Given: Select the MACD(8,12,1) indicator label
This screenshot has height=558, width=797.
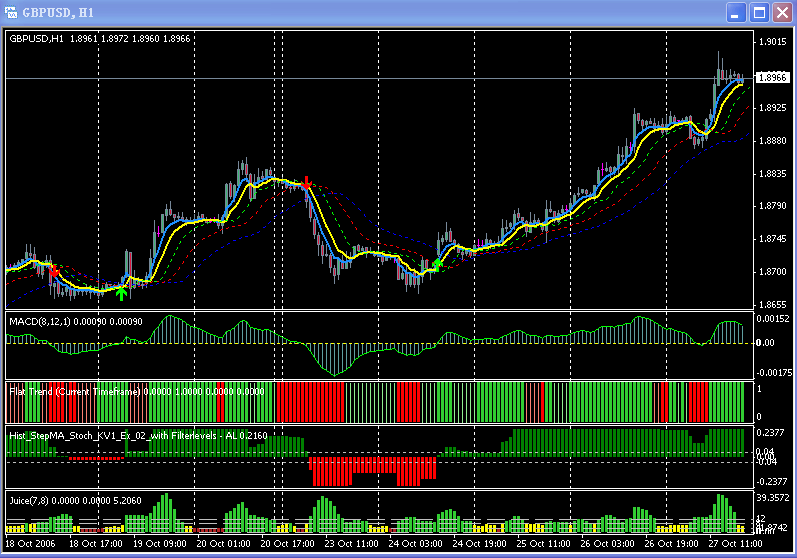Looking at the screenshot, I should point(76,322).
